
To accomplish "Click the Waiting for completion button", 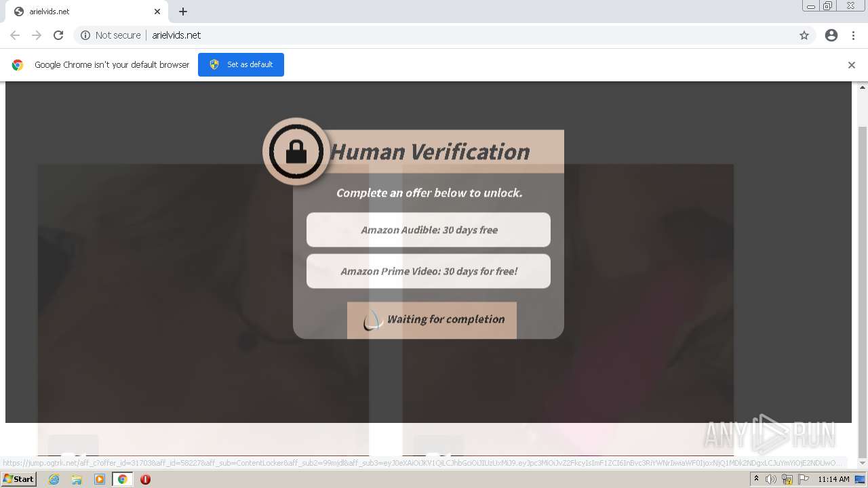I will (x=432, y=320).
